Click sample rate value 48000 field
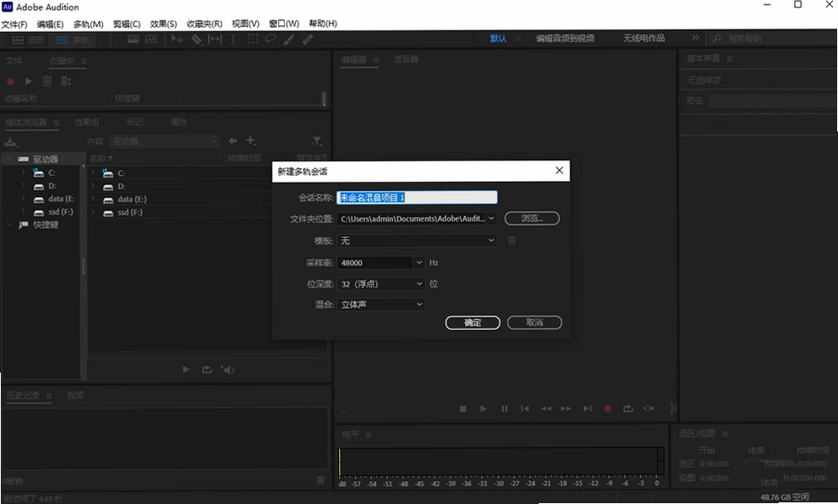 pos(375,262)
